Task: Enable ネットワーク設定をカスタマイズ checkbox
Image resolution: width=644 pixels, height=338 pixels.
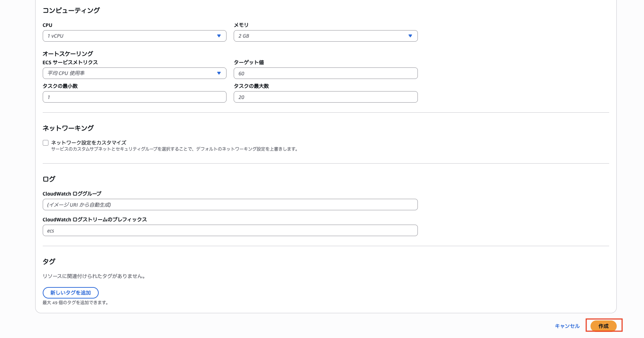Action: coord(46,143)
